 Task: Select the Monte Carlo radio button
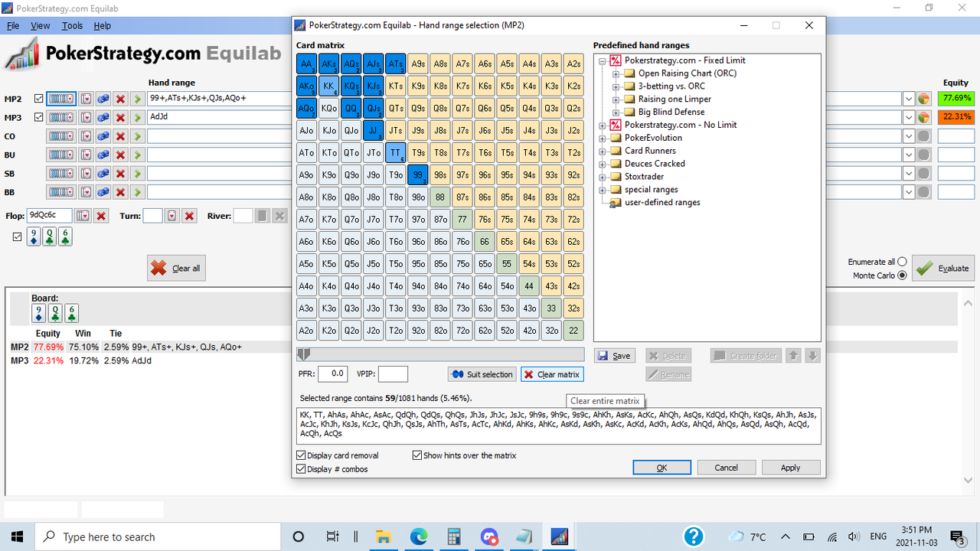point(902,275)
